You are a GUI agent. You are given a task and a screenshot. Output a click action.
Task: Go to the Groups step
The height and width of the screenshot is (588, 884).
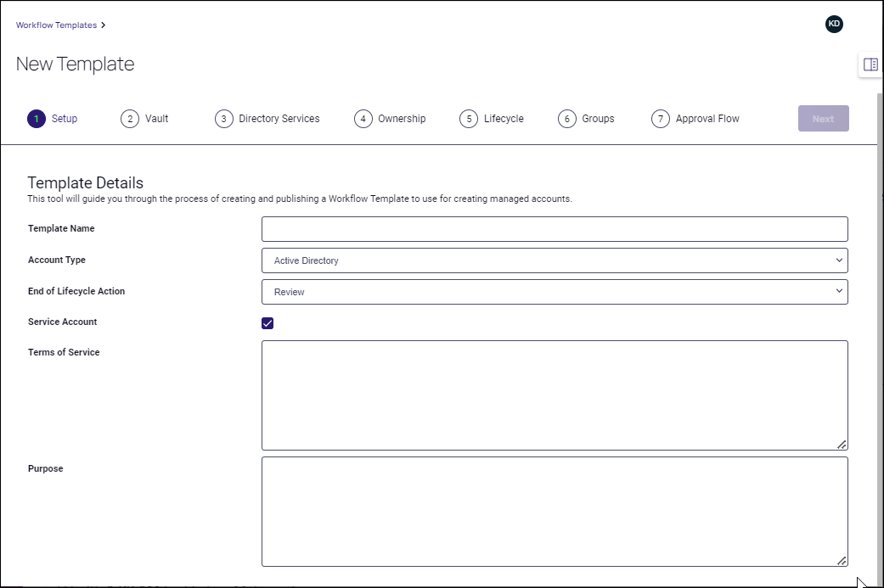567,118
